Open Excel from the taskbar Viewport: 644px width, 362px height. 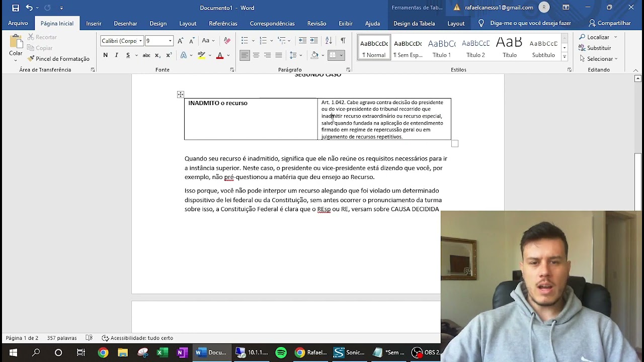click(162, 352)
